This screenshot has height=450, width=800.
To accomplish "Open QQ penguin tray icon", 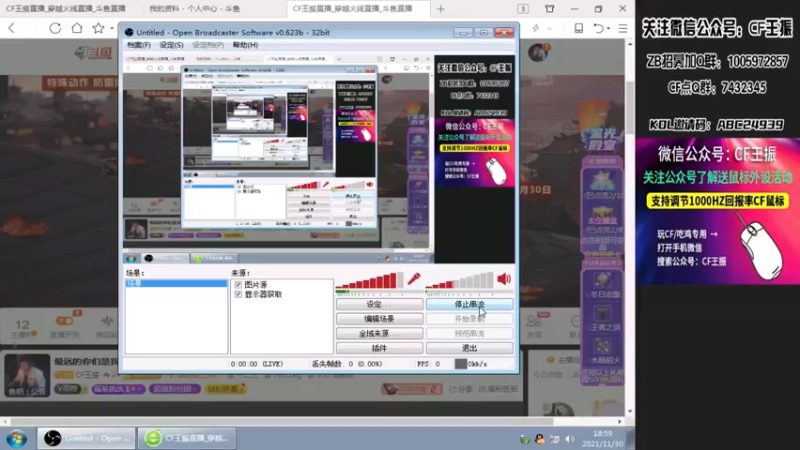I will click(x=539, y=439).
